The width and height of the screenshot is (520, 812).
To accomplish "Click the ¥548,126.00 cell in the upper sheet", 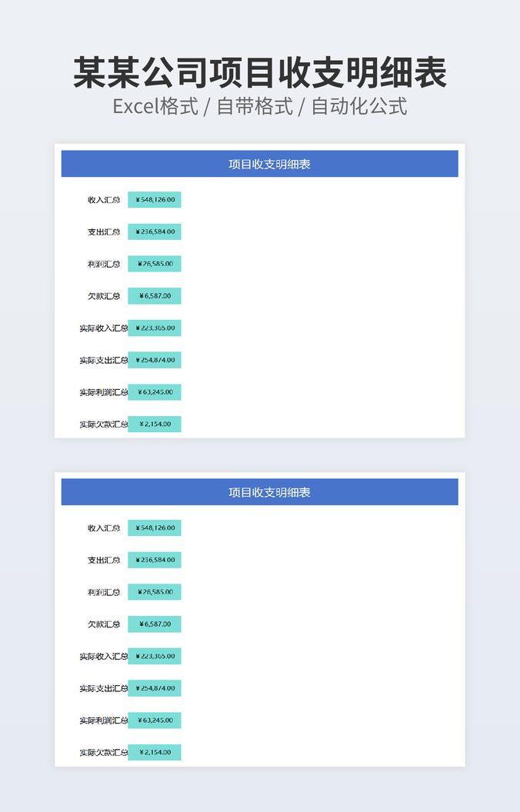I will pos(155,200).
